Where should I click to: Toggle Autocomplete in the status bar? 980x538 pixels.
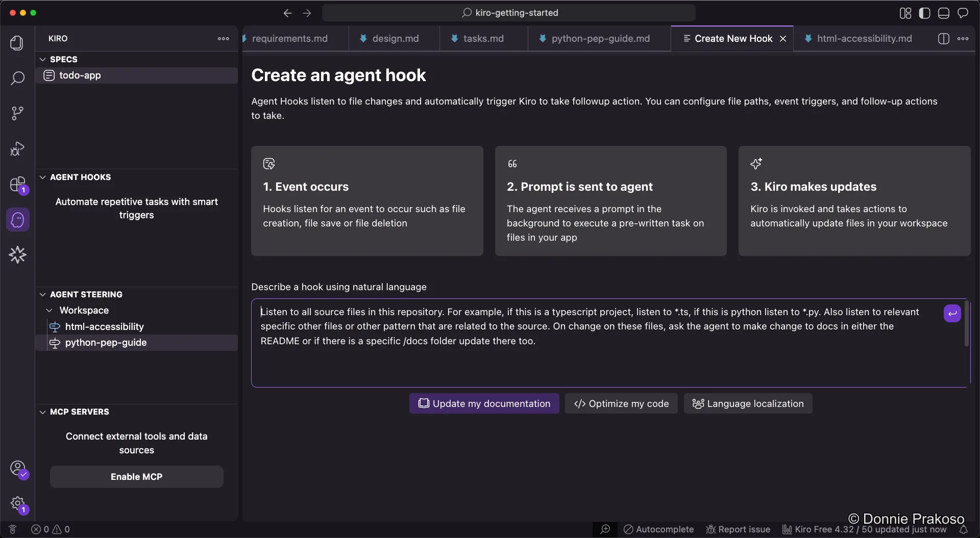pyautogui.click(x=658, y=529)
